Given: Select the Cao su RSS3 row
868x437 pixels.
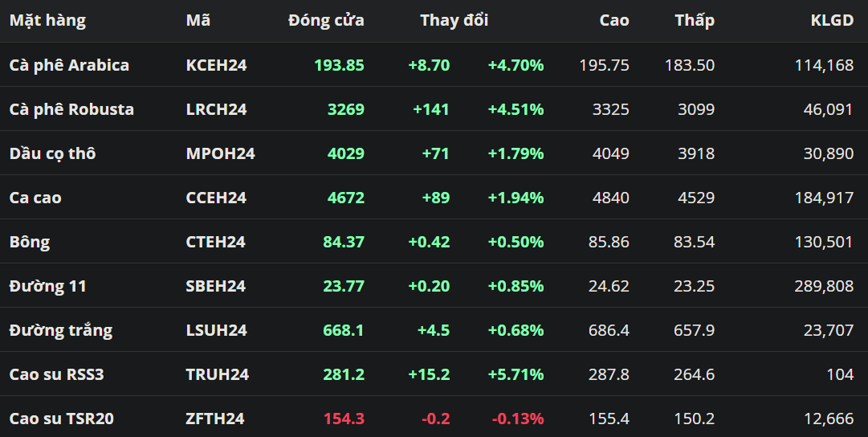Looking at the screenshot, I should tap(57, 374).
